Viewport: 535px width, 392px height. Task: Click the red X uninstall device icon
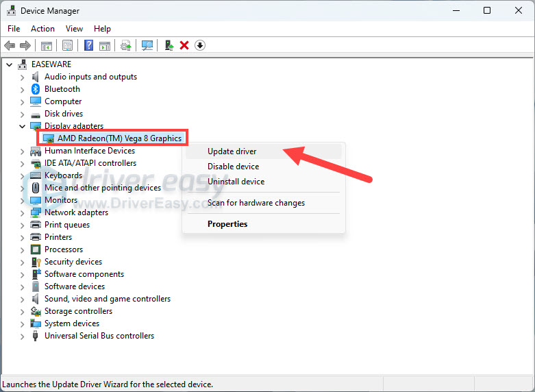tap(184, 45)
